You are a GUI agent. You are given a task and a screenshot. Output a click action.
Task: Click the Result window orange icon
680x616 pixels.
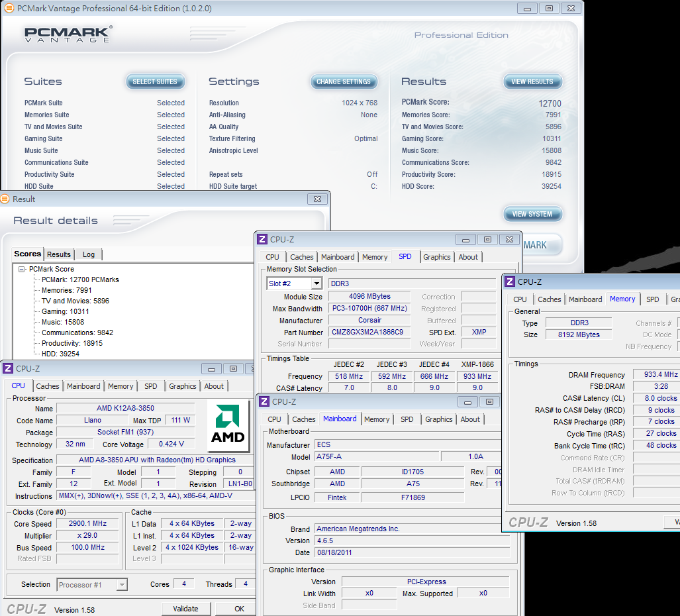click(x=5, y=199)
